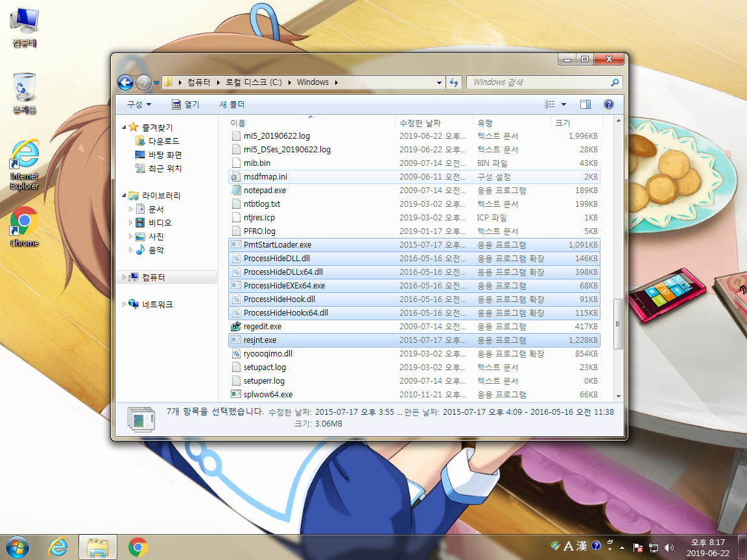Collapse the 라이브러리 tree group
This screenshot has height=560, width=747.
coord(124,195)
